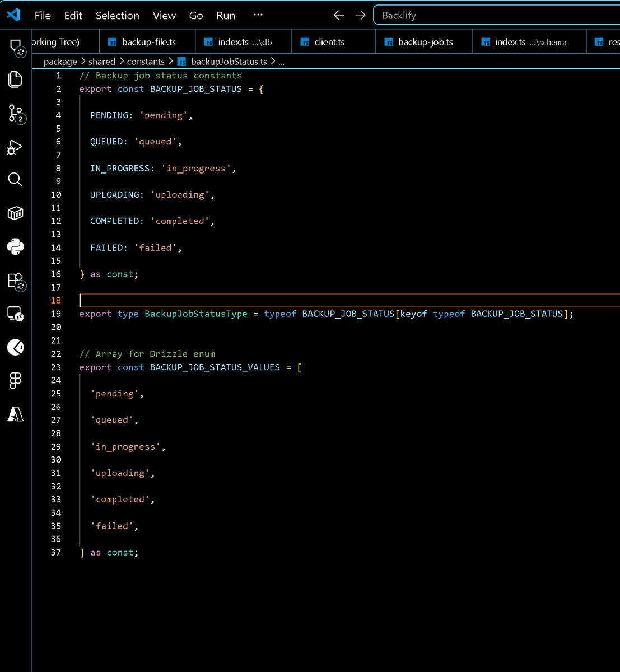
Task: Open the File menu
Action: (43, 15)
